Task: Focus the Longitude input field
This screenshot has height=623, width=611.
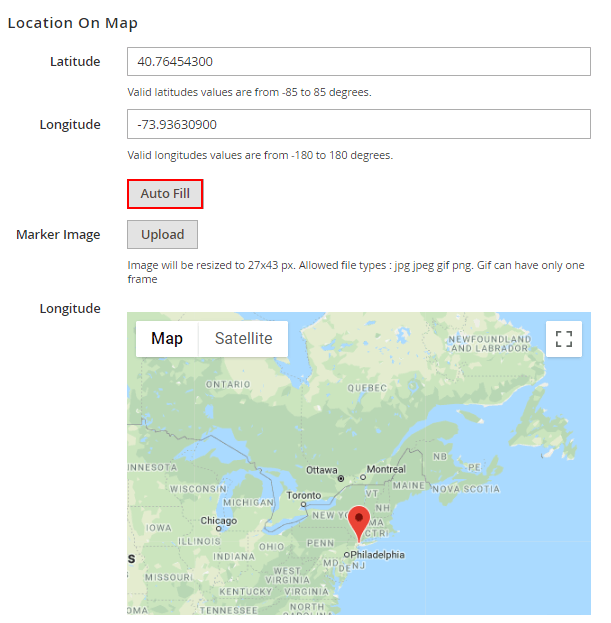Action: click(359, 125)
